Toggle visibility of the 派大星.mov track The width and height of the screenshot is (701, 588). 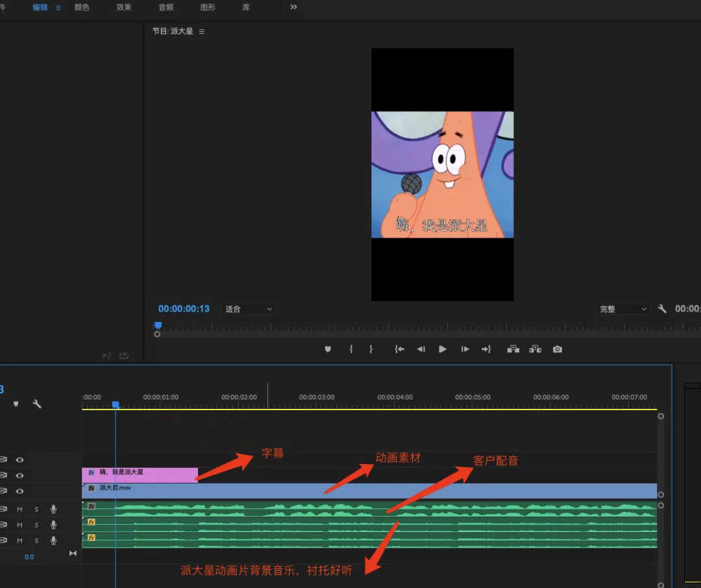(x=20, y=491)
